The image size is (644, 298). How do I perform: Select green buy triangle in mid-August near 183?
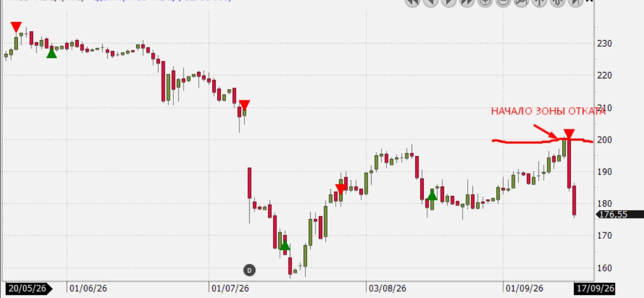[x=432, y=195]
